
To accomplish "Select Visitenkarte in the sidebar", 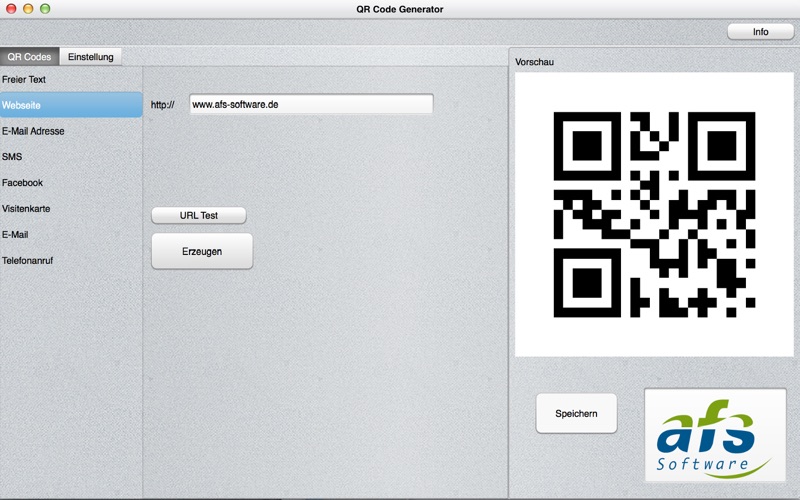I will [71, 209].
